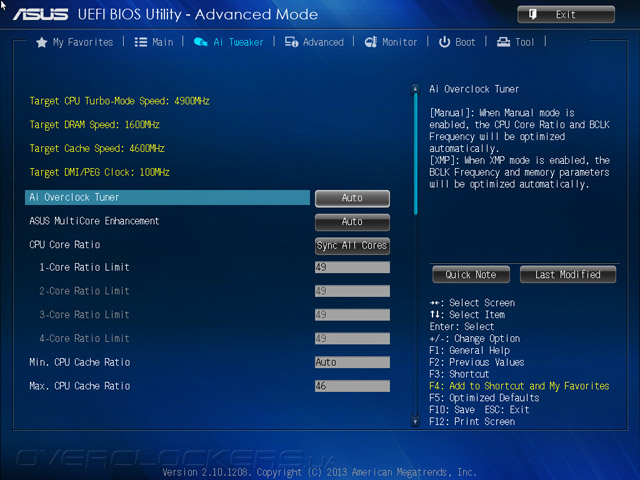Image resolution: width=640 pixels, height=480 pixels.
Task: Click the Tool printer icon
Action: point(503,42)
